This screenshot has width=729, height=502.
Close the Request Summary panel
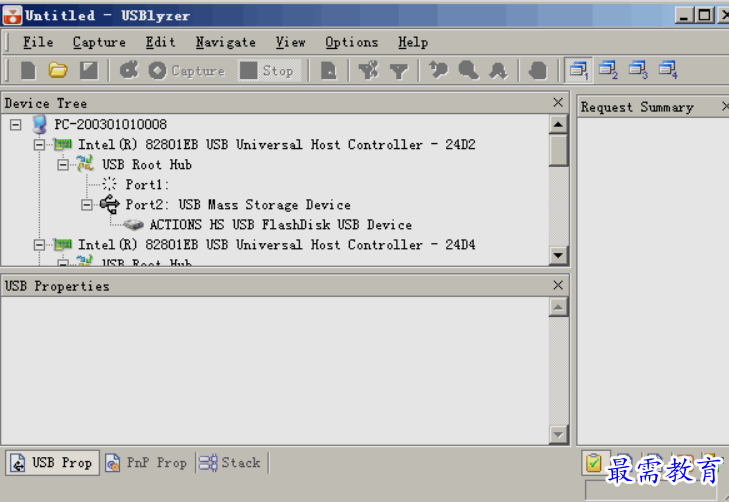[725, 106]
